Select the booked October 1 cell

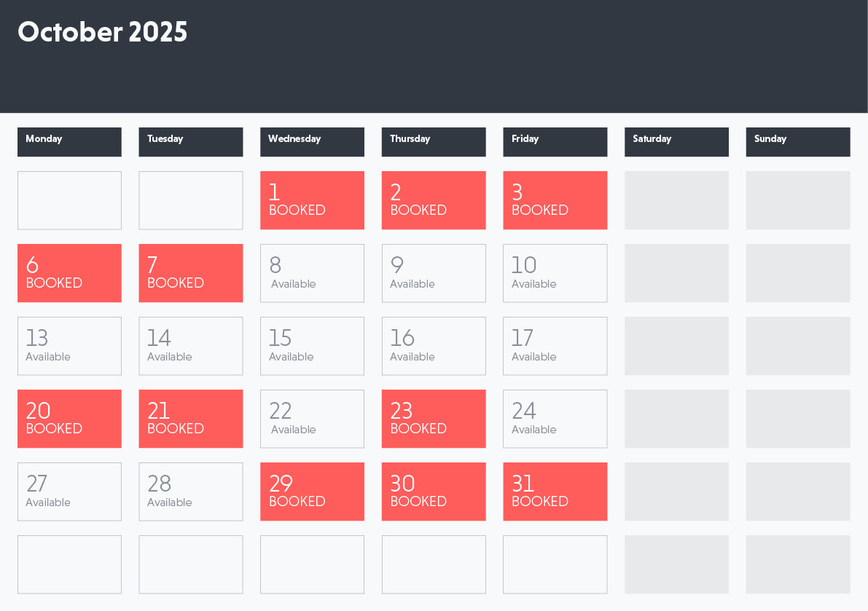[312, 200]
